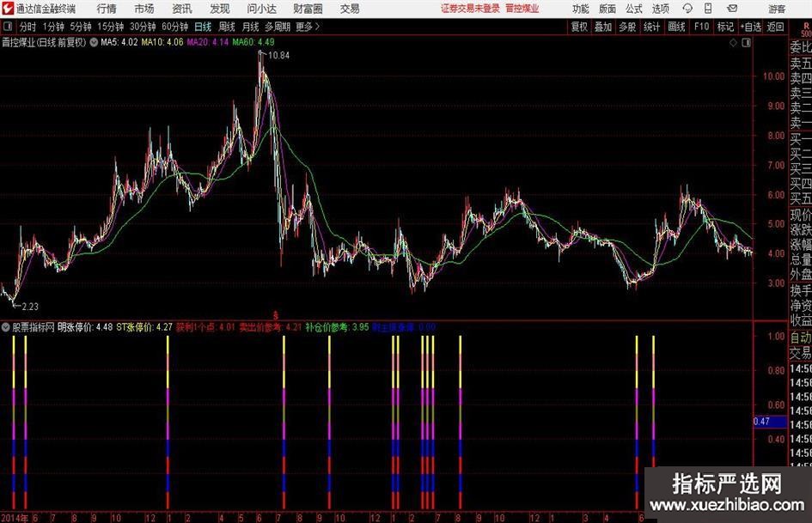Click the 委比 row in quote panel
Screen dimensions: 812x523
pos(800,47)
